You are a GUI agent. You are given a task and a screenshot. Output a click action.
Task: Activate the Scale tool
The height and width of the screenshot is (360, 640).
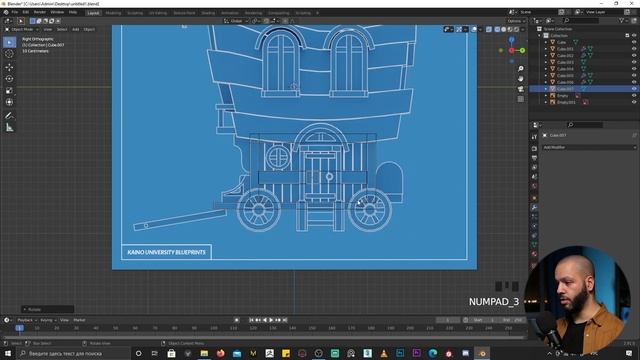9,91
